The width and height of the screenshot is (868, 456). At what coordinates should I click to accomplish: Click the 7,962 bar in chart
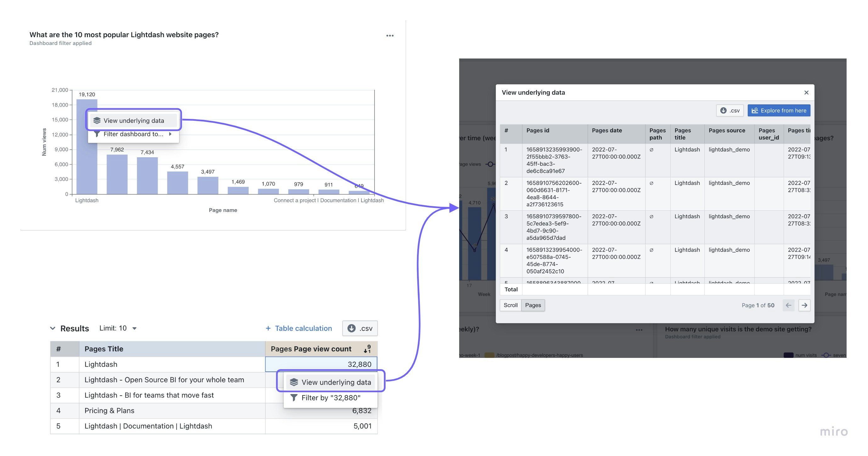[117, 174]
